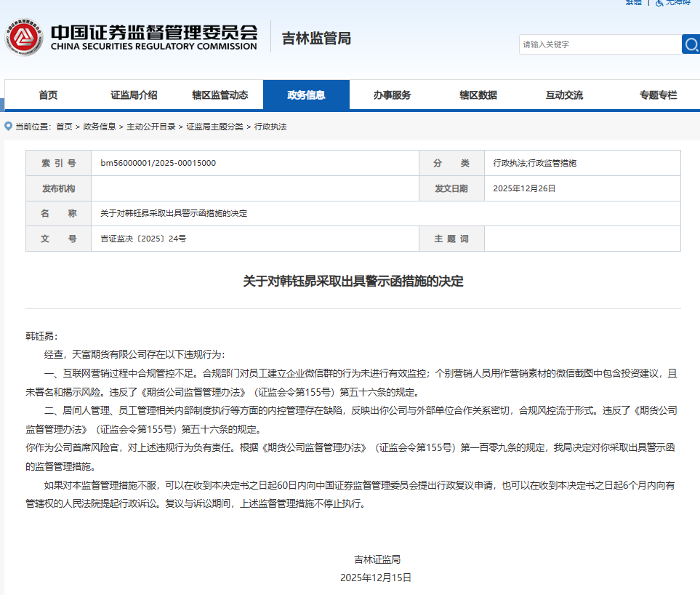
Task: Click the location pin icon in breadcrumb
Action: click(8, 126)
